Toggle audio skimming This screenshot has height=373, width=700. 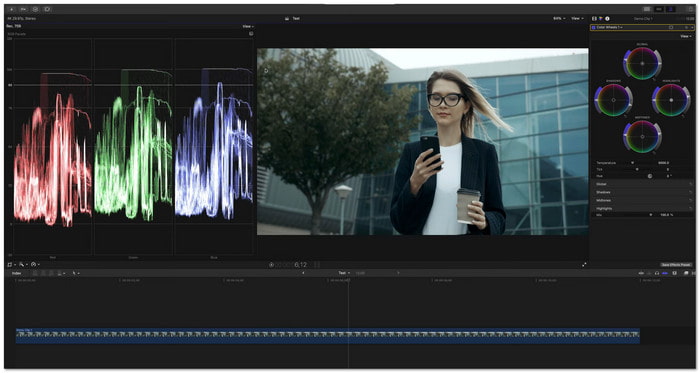[x=649, y=273]
